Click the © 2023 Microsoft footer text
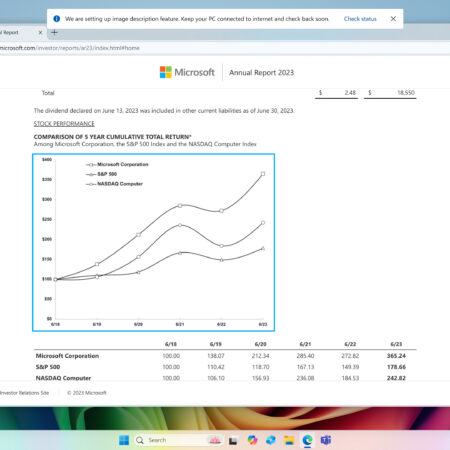Viewport: 450px width, 450px height. (87, 393)
